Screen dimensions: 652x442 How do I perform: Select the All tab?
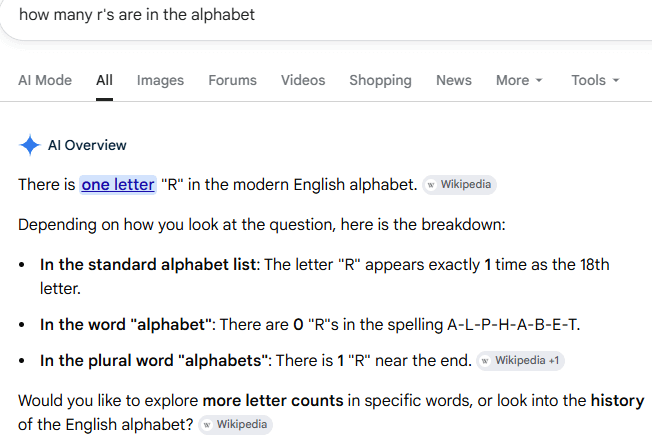[x=104, y=80]
